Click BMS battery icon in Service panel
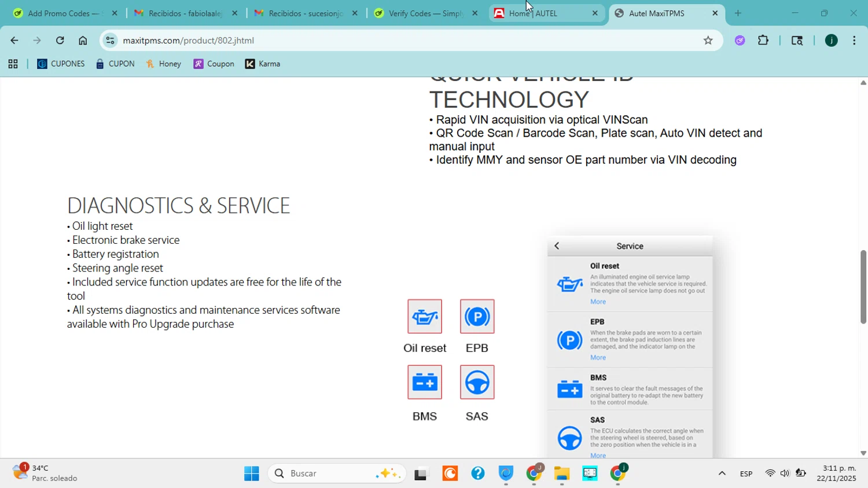Screen dimensions: 868x488 pos(570,390)
